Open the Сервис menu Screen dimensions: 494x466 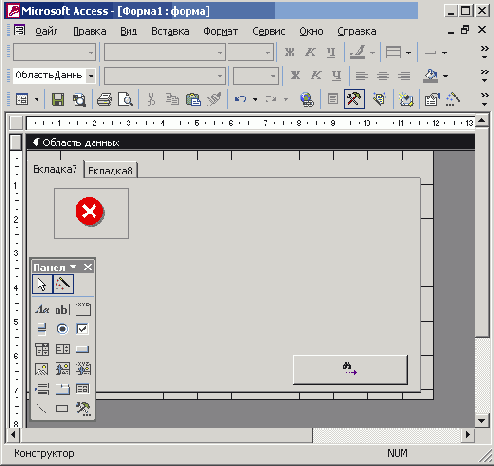coord(269,31)
